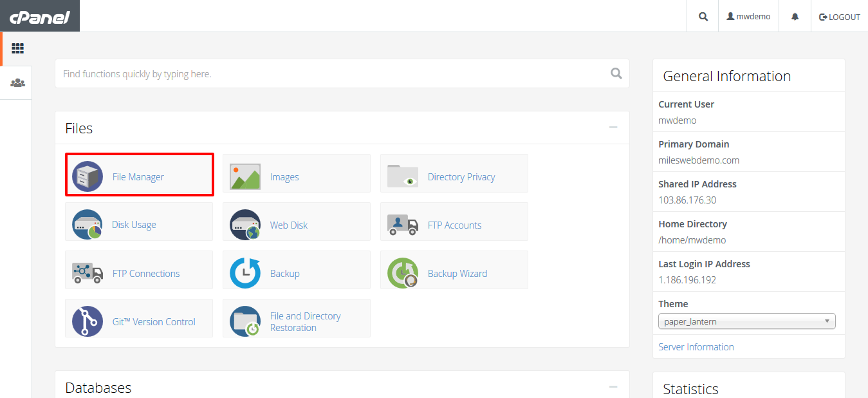This screenshot has width=868, height=398.
Task: Click the 1.186.196.192 last login IP
Action: [687, 280]
